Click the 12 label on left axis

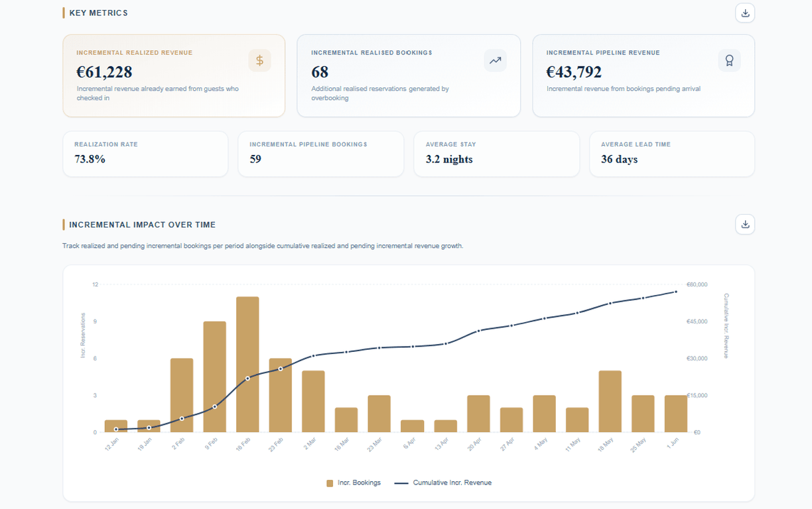coord(95,284)
